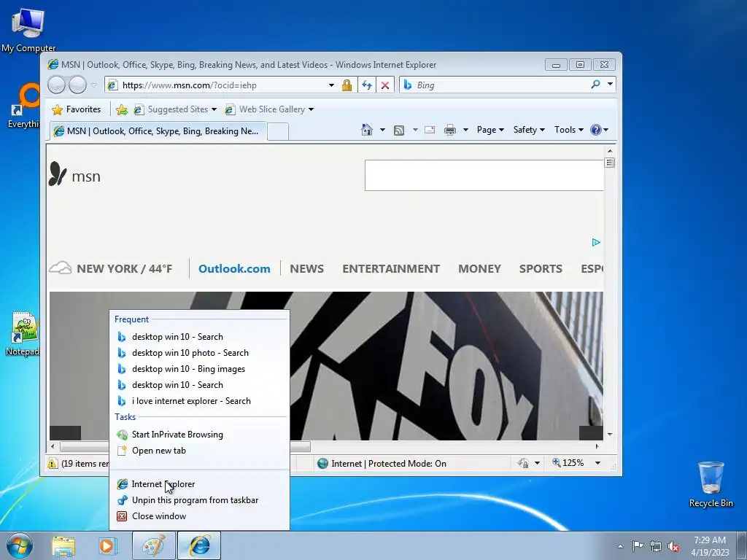Viewport: 747px width, 560px height.
Task: Click the address bar URL field
Action: click(x=223, y=85)
